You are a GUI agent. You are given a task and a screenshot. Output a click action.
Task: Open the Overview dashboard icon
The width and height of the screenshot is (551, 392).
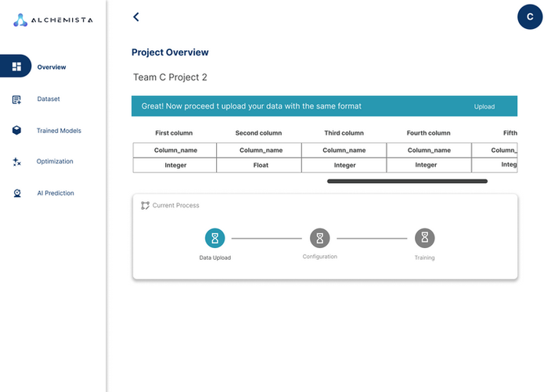(16, 67)
